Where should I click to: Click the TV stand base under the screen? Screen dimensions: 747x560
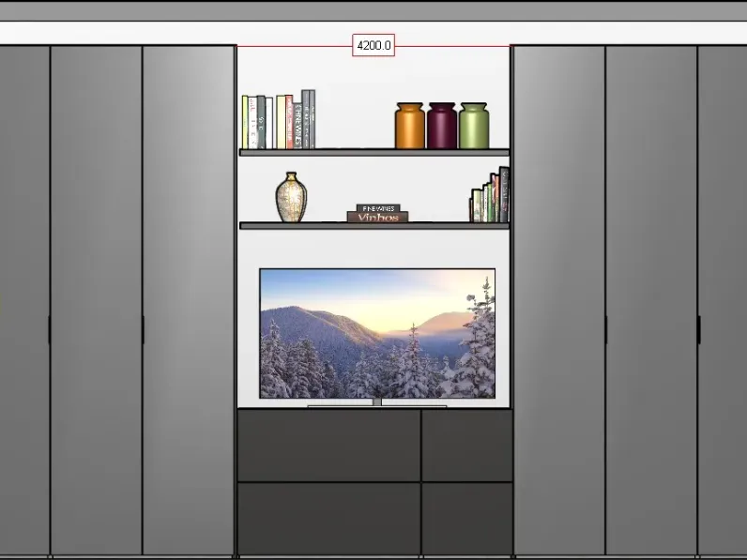[x=377, y=405]
